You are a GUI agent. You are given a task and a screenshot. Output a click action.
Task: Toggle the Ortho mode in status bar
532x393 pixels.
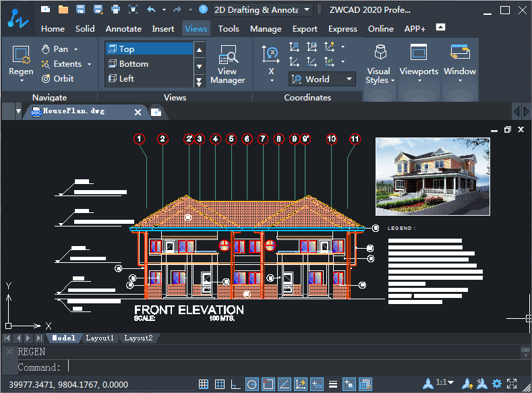[235, 384]
